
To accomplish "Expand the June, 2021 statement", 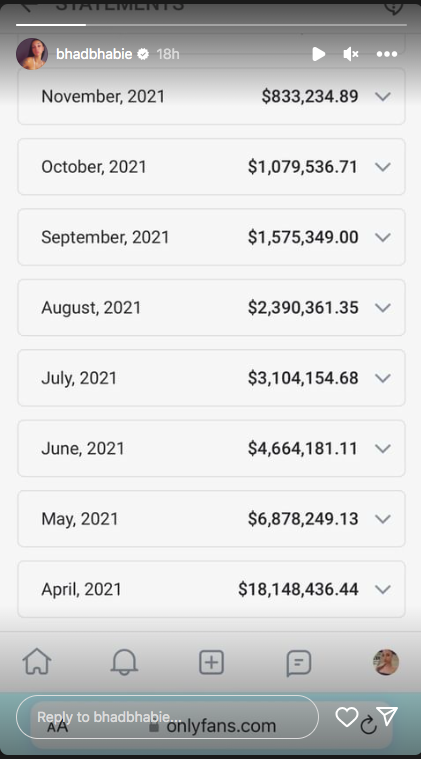I will tap(211, 449).
